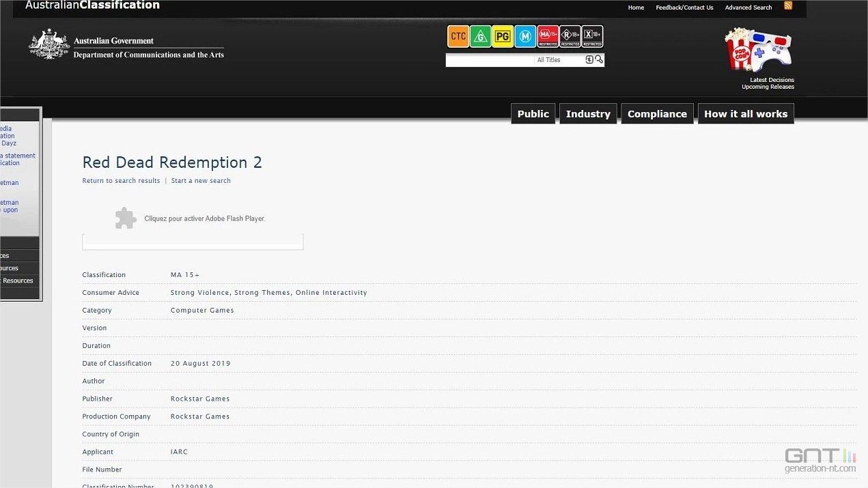868x488 pixels.
Task: Click the Flash Player plugin puzzle icon
Action: 125,218
